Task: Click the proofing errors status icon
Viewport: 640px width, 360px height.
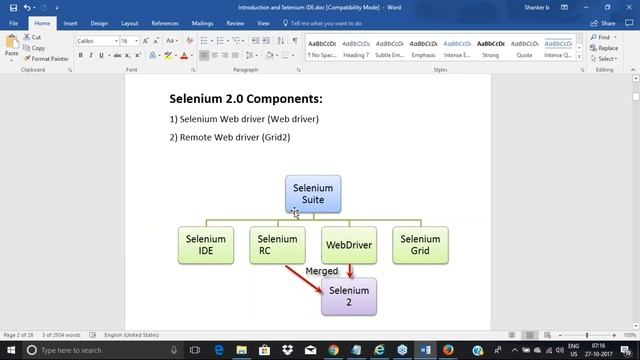Action: 93,335
